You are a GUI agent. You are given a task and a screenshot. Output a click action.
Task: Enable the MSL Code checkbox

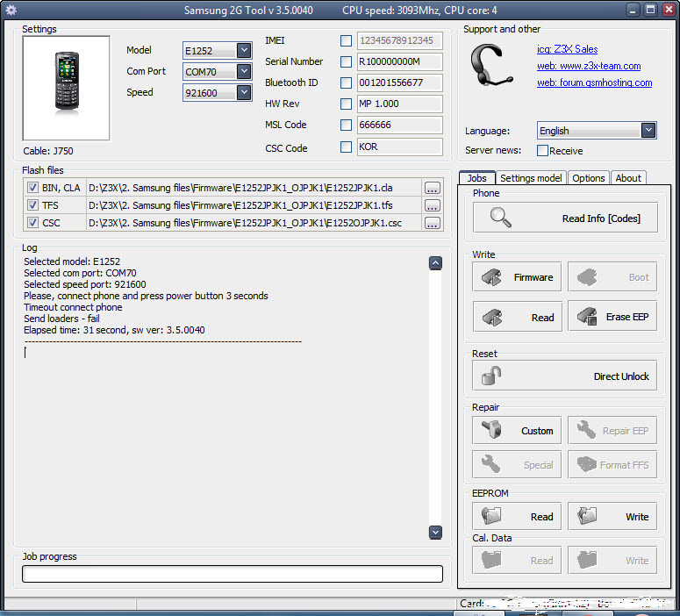point(346,125)
